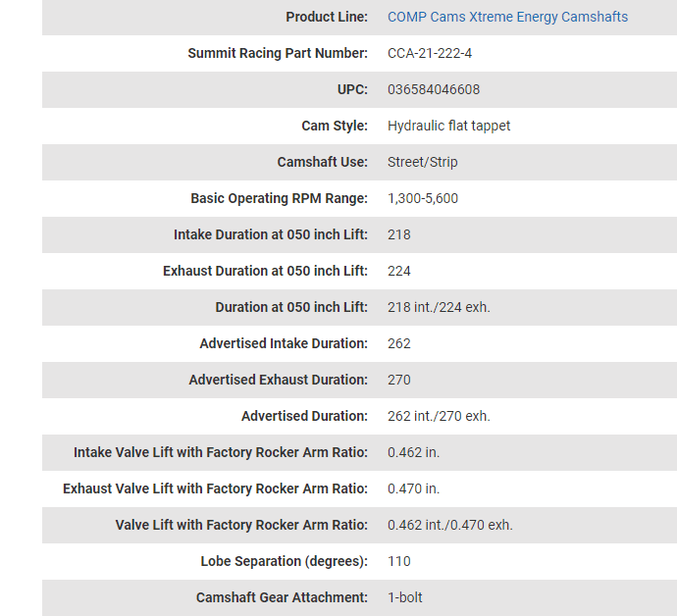Screen dimensions: 677x616
Task: Select the '0.462 int./0.470 exh.' valve lift value
Action: [x=449, y=525]
